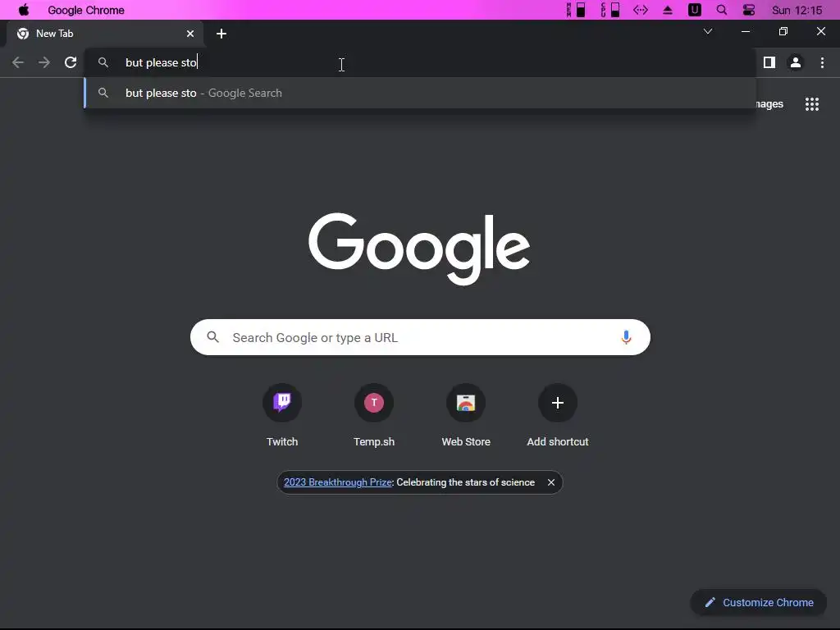Click the menu bar clock 'Sun 12:15'

click(x=797, y=10)
